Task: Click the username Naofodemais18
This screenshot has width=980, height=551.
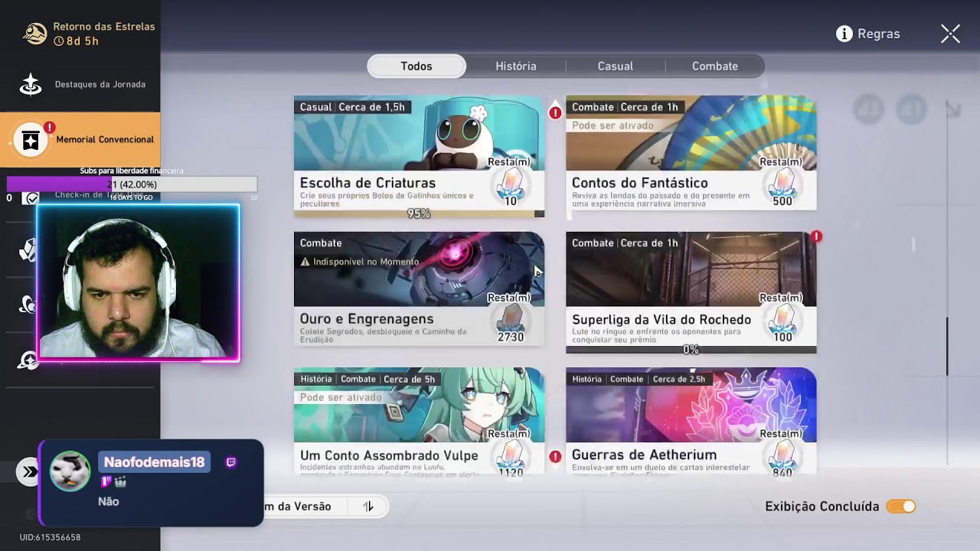Action: pyautogui.click(x=155, y=462)
